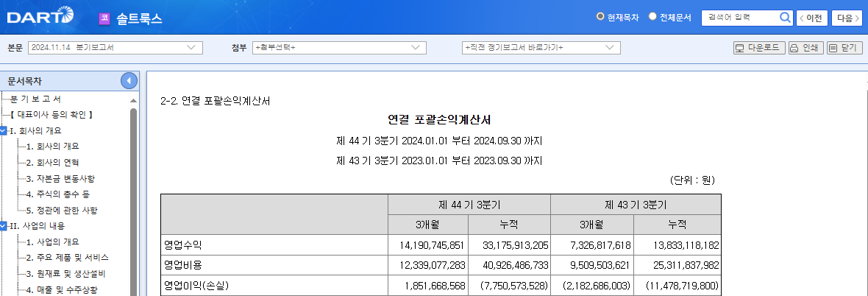Open 4. 매출 및 수주상황
Image resolution: width=868 pixels, height=296 pixels.
coord(62,289)
